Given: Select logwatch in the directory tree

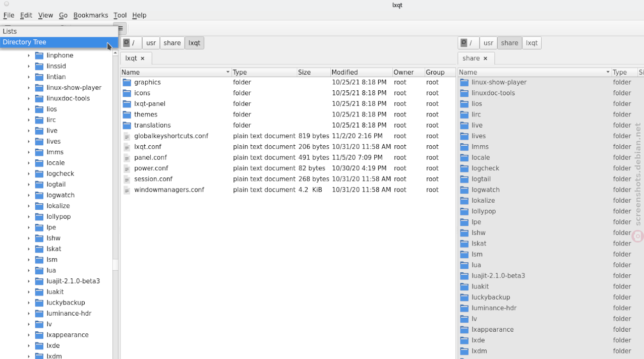Looking at the screenshot, I should [61, 195].
